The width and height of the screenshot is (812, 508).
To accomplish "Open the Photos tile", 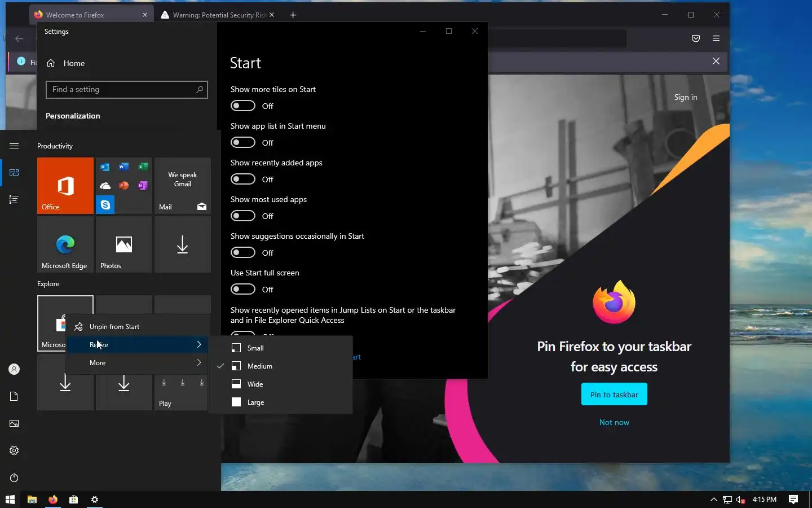I will [124, 244].
